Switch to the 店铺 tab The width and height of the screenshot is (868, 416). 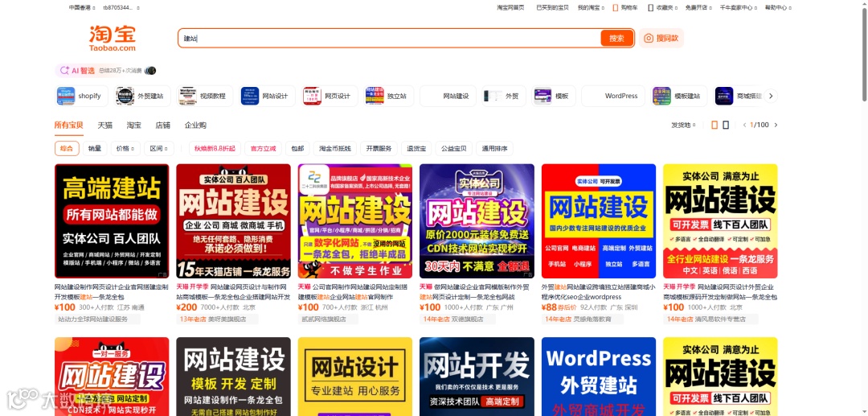(x=162, y=126)
